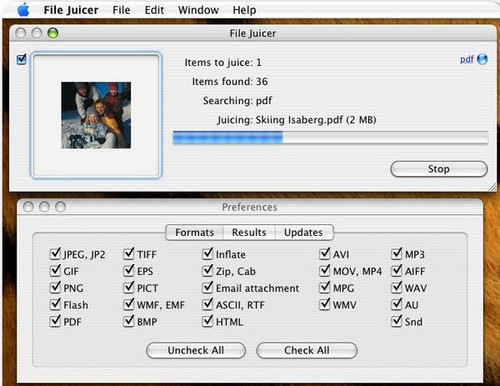Uncheck the PNG format
Viewport: 500px width, 386px height.
[55, 287]
